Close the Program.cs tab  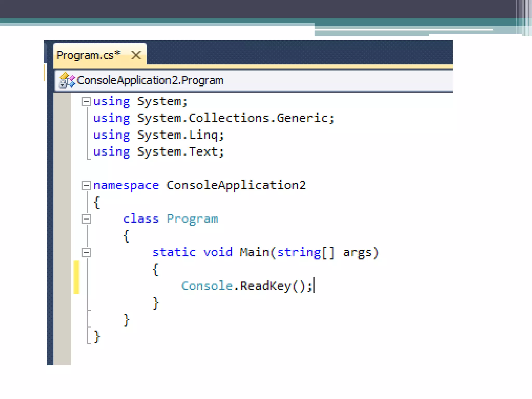point(136,55)
